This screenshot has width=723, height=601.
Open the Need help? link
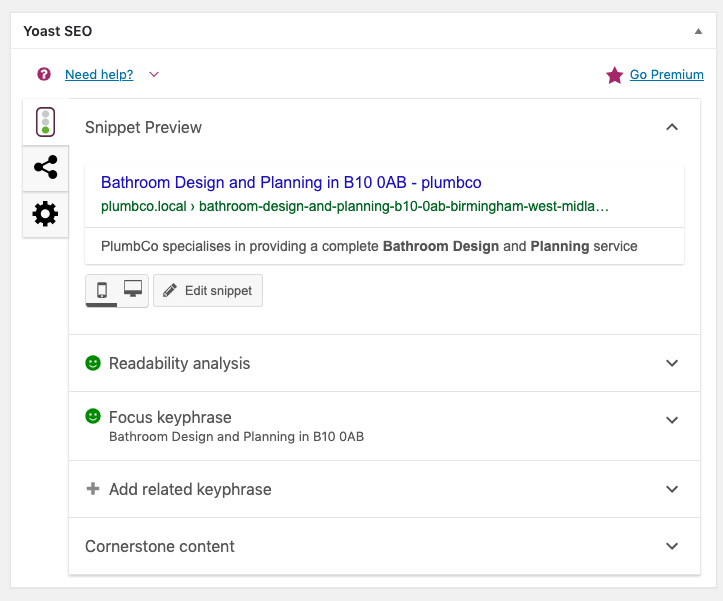tap(99, 74)
